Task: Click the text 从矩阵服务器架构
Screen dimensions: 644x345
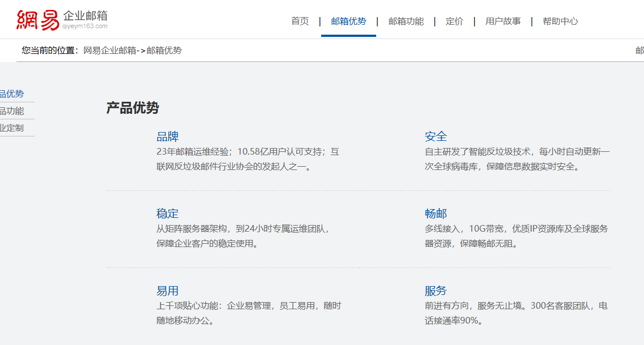Action: [191, 229]
